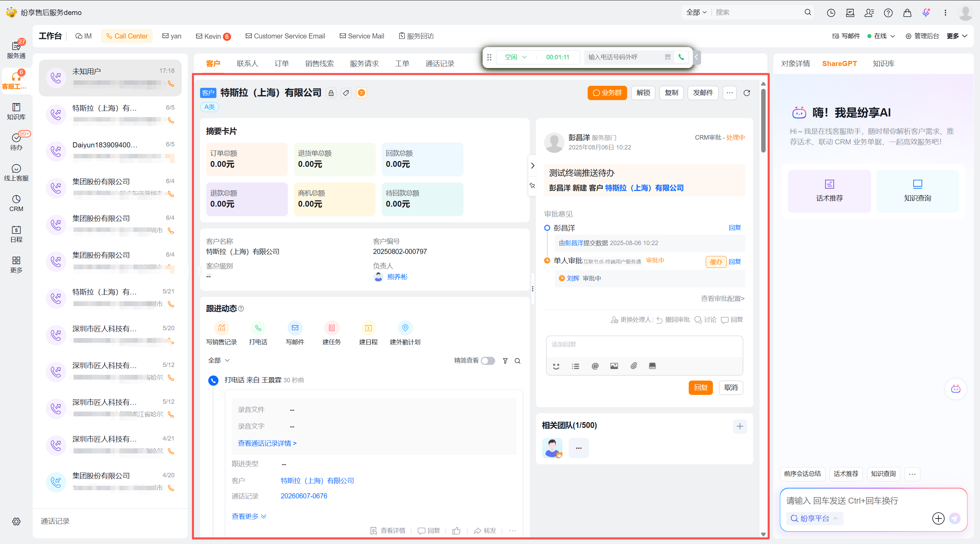This screenshot has height=544, width=980.
Task: Expand the 更多 menu in workbench bar
Action: (x=957, y=36)
